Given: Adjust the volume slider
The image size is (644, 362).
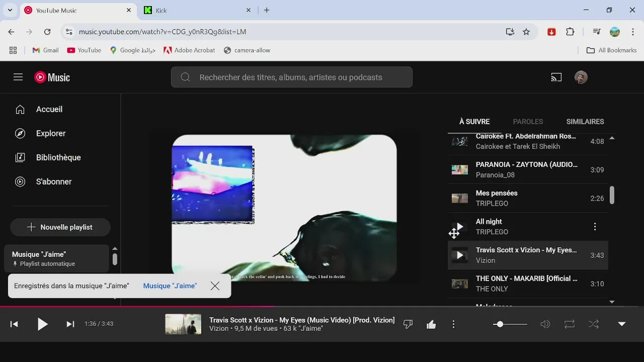Looking at the screenshot, I should (x=510, y=324).
